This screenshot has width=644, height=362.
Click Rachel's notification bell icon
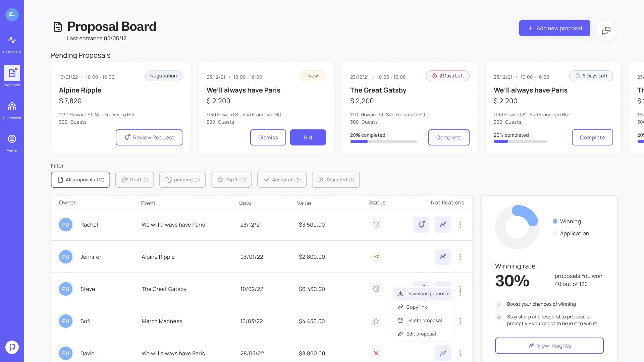[x=421, y=225]
